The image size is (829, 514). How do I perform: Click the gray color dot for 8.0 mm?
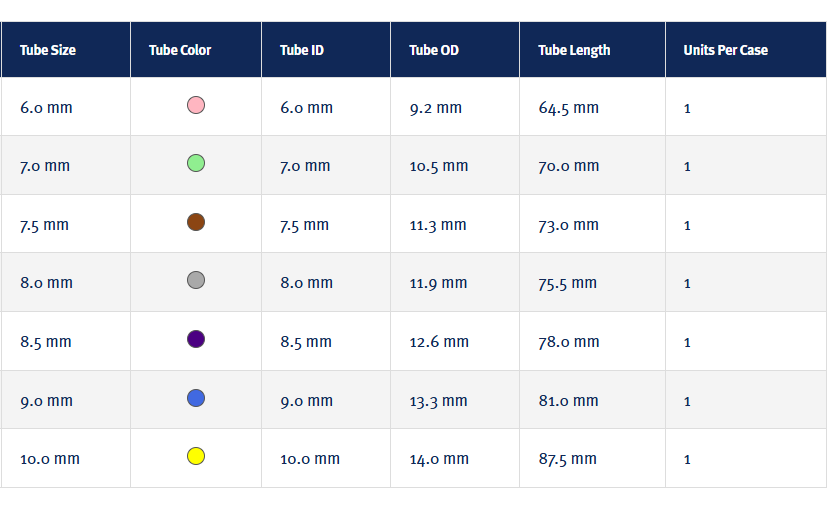coord(196,281)
